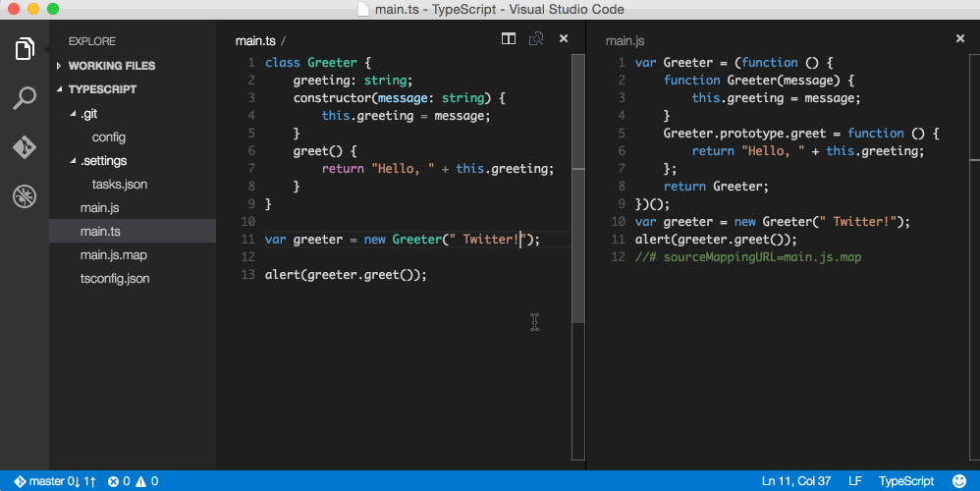
Task: Close the main.ts editor pane
Action: click(564, 39)
